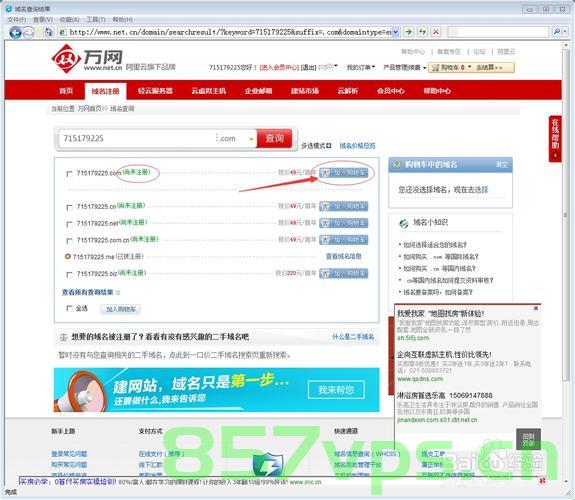
Task: Click the 域名价格总览 link
Action: 357,146
